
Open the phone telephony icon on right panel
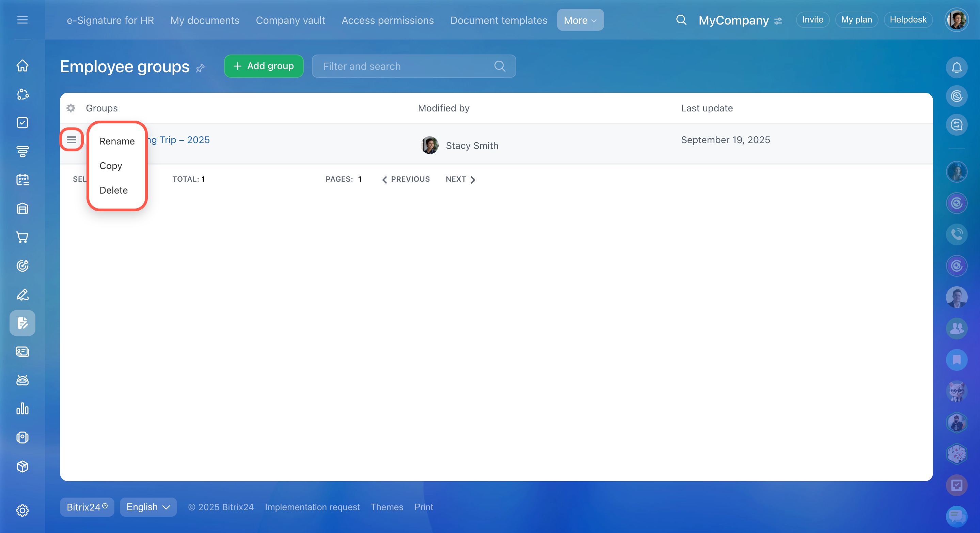[x=957, y=234]
